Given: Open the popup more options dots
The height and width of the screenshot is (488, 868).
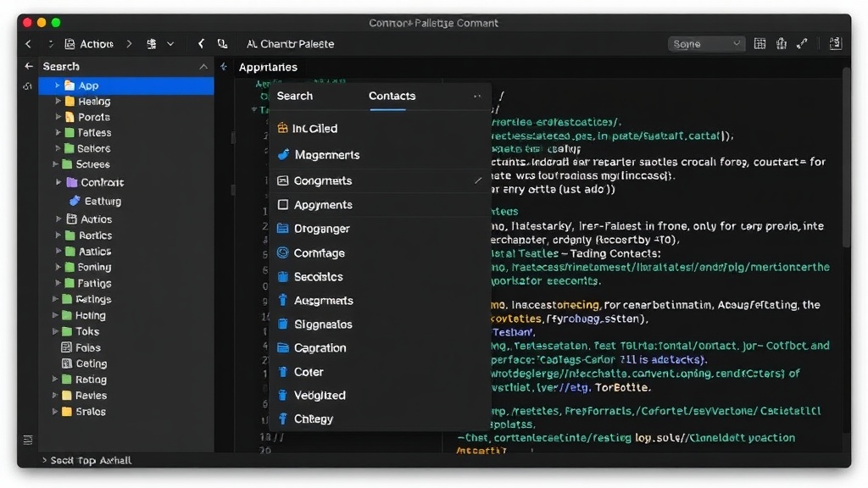Looking at the screenshot, I should (477, 96).
